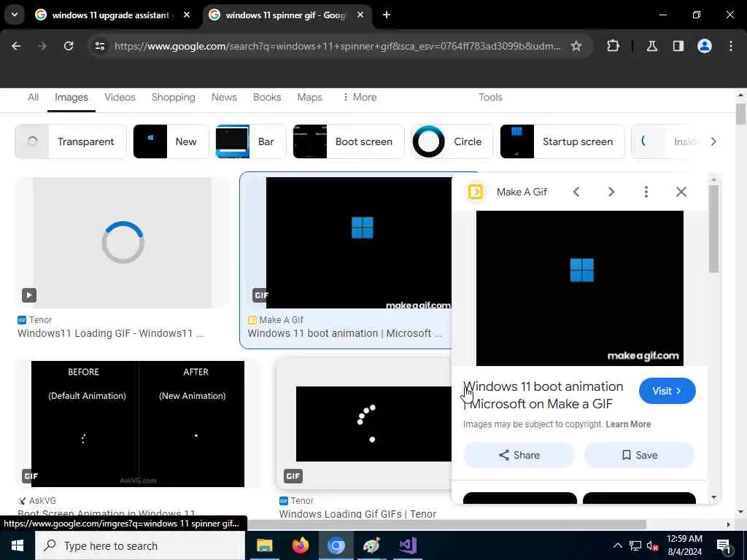747x560 pixels.
Task: Show hidden system tray icons
Action: pos(617,545)
